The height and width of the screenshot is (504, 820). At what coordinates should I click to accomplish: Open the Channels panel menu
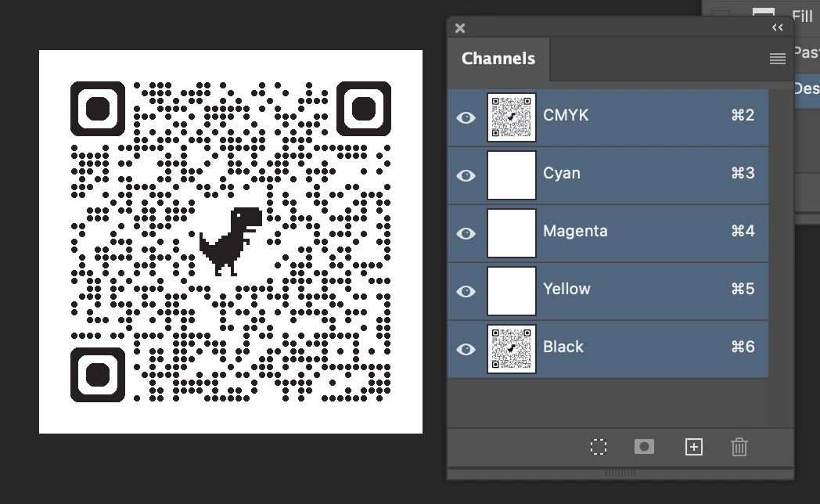tap(778, 59)
